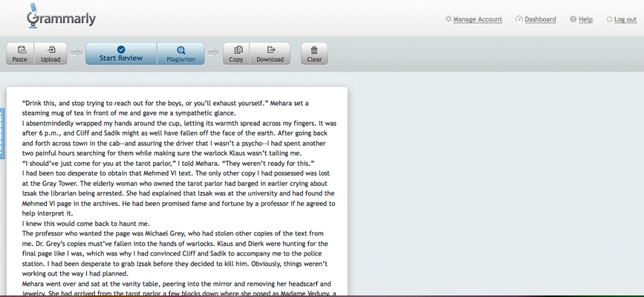Screen dimensions: 644x297
Task: Click the line starting "I should've just come for you"
Action: [x=168, y=163]
